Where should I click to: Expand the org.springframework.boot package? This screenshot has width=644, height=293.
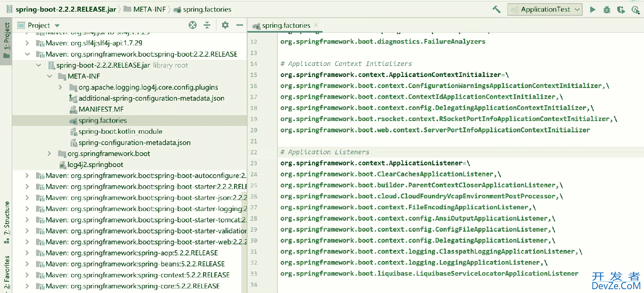coord(49,153)
